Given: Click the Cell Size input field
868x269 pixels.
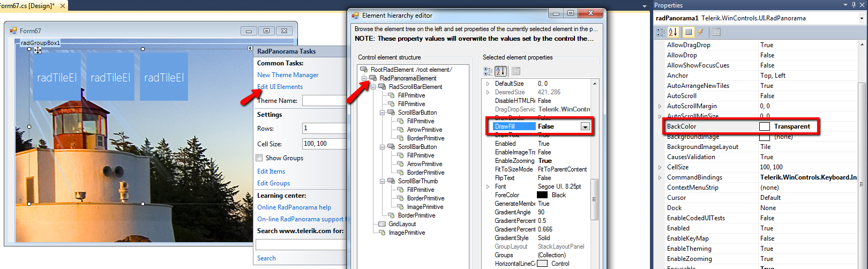Looking at the screenshot, I should (325, 144).
